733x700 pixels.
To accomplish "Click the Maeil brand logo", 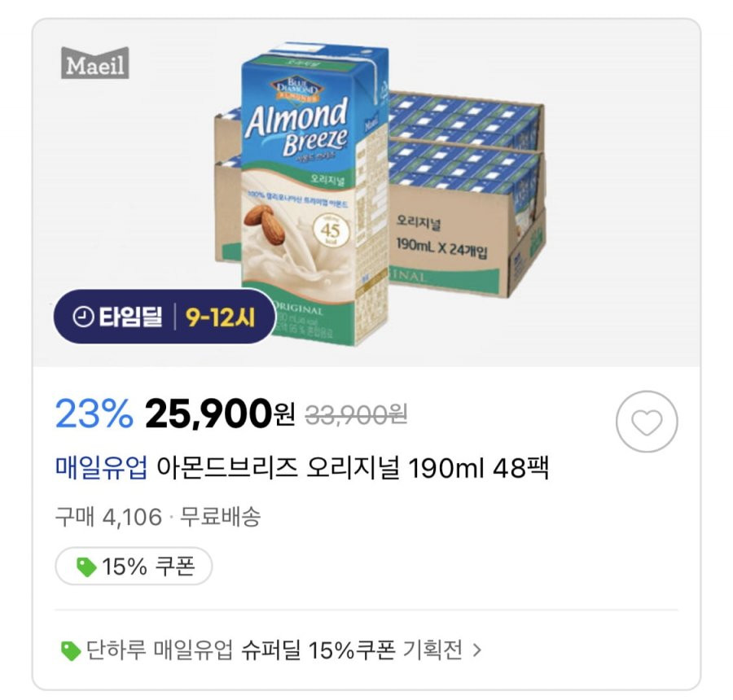I will (95, 63).
